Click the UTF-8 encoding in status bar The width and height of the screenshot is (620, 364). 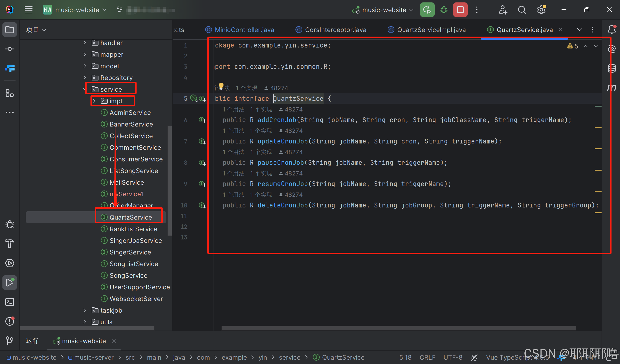(x=452, y=357)
